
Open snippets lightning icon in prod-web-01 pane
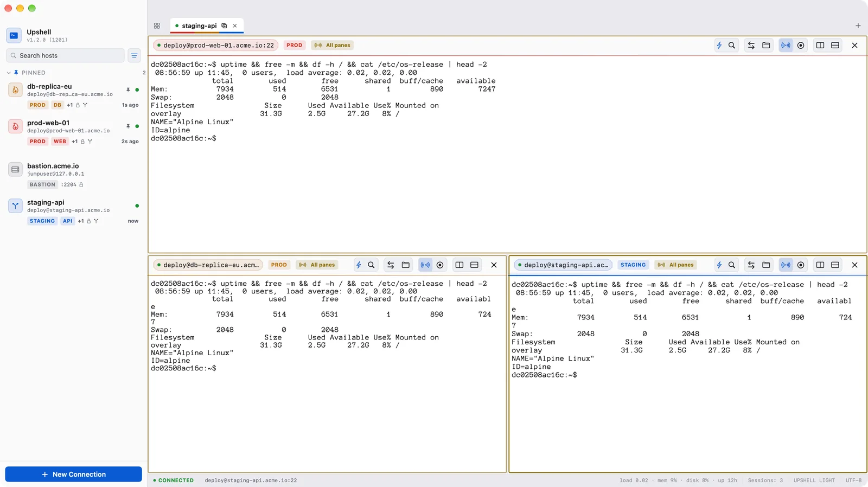(719, 46)
